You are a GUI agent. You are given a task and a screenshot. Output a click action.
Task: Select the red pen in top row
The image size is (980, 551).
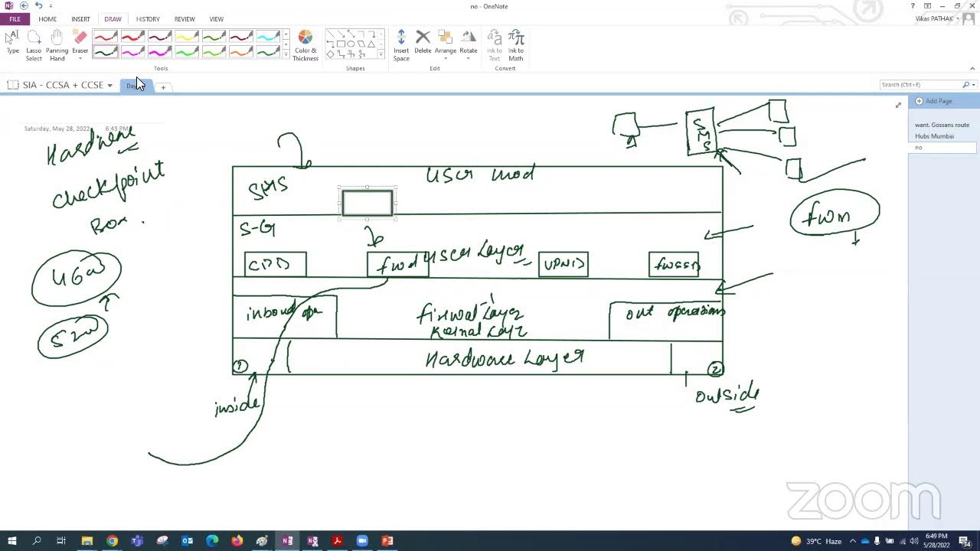106,37
